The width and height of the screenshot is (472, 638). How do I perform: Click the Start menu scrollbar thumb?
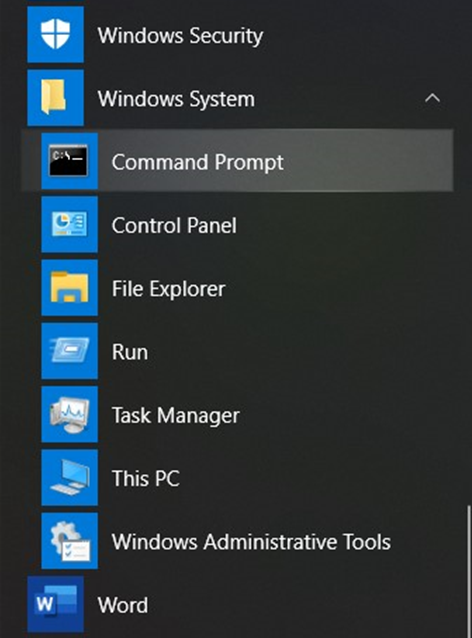(x=470, y=570)
